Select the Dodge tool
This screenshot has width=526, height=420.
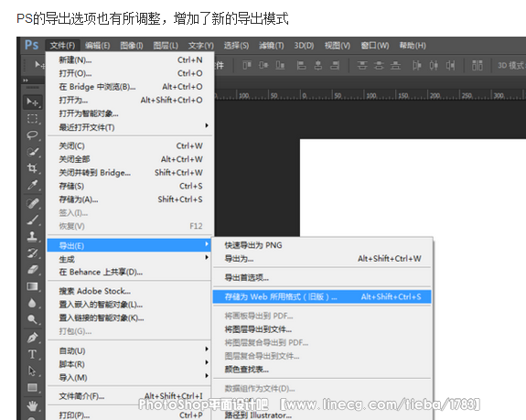coord(32,319)
